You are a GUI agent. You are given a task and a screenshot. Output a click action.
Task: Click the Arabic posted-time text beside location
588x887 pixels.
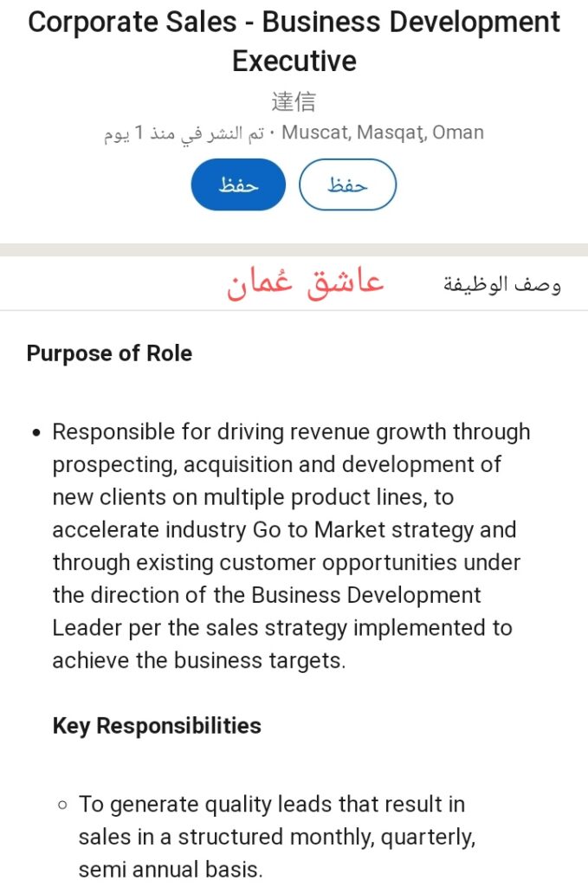(x=184, y=133)
